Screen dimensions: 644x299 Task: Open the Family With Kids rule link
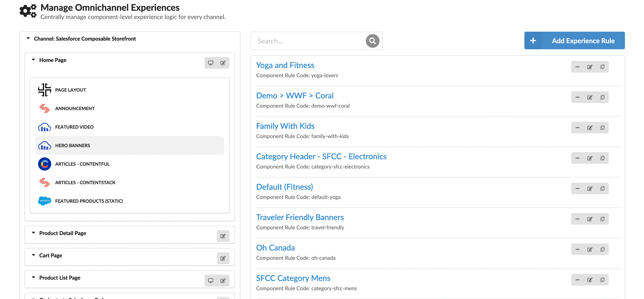click(285, 126)
